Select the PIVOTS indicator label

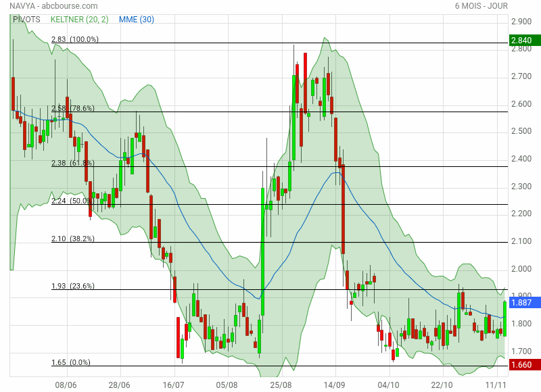pos(26,20)
